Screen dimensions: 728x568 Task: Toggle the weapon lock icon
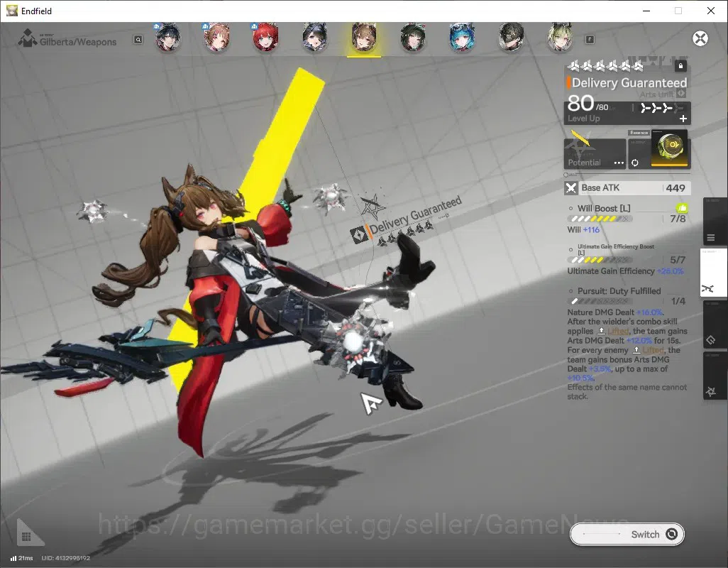[680, 66]
